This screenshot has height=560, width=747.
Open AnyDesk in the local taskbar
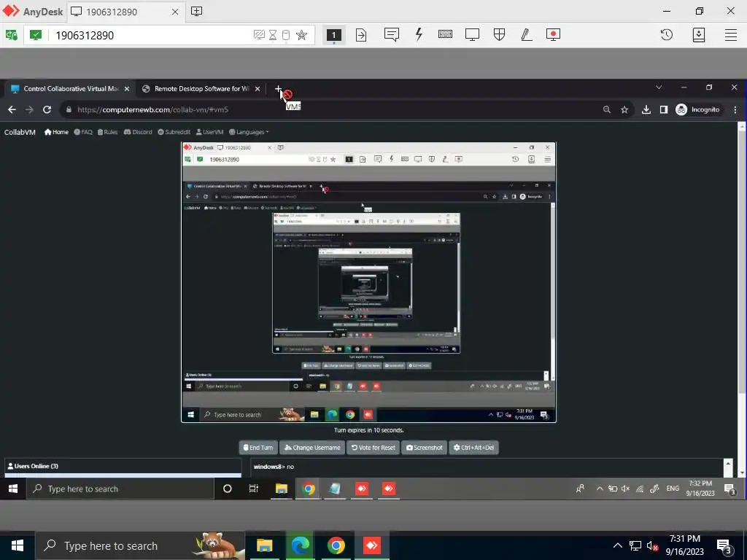pos(371,545)
